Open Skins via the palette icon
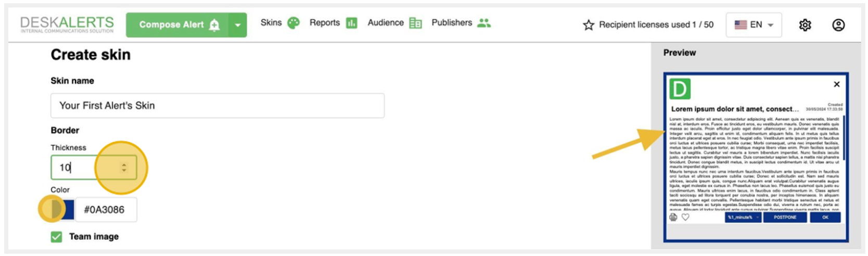Viewport: 868px width, 256px height. (293, 23)
